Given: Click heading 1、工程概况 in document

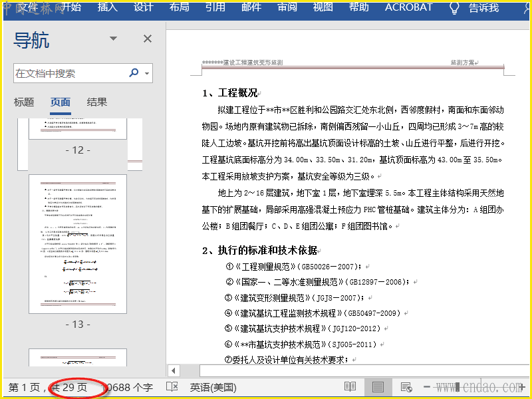Looking at the screenshot, I should tap(230, 92).
